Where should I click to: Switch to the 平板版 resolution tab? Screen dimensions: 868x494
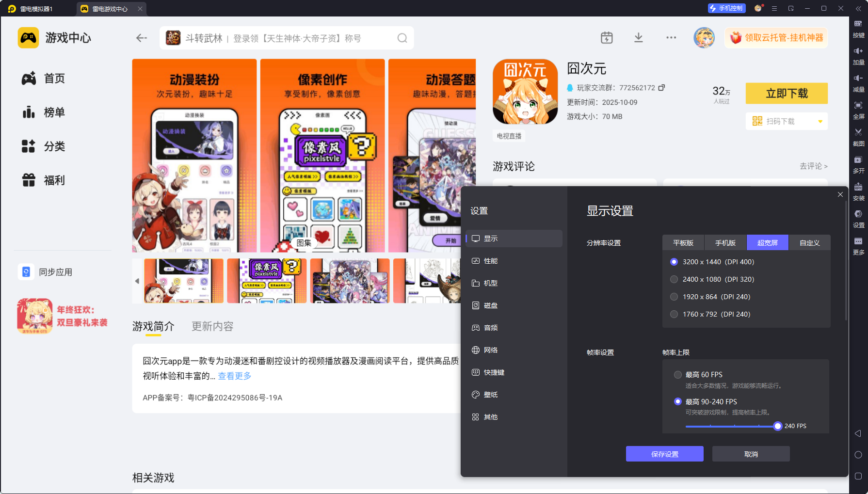[683, 243]
